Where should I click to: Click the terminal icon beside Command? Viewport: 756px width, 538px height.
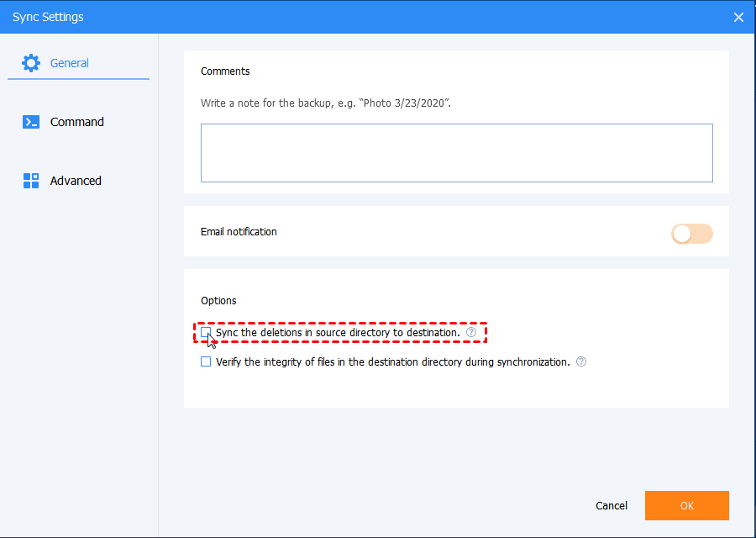click(x=31, y=121)
